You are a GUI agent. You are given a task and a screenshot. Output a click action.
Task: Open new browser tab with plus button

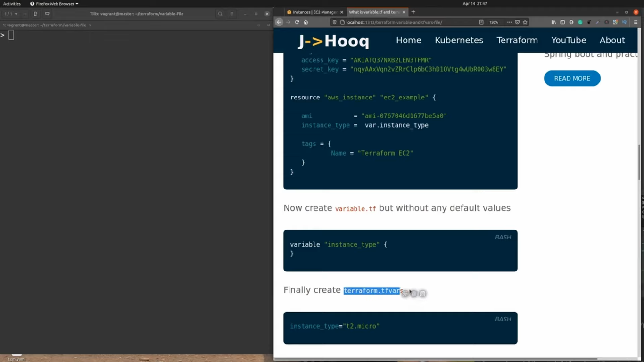point(413,12)
